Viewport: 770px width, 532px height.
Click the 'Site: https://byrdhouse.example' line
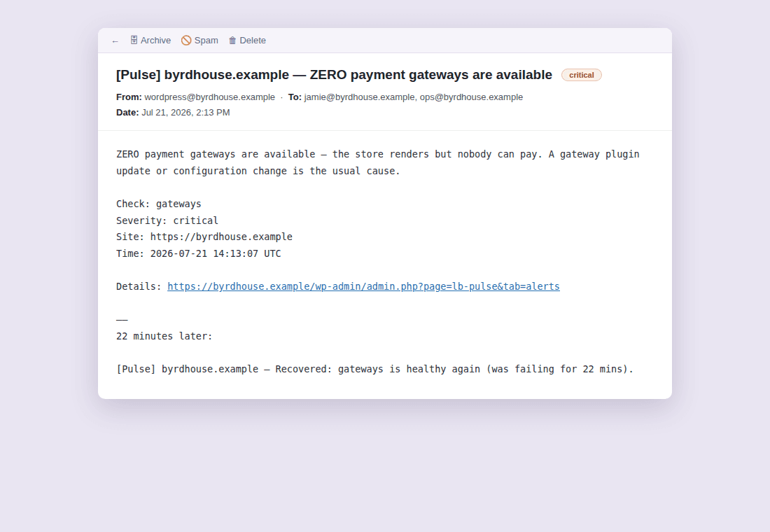coord(204,237)
